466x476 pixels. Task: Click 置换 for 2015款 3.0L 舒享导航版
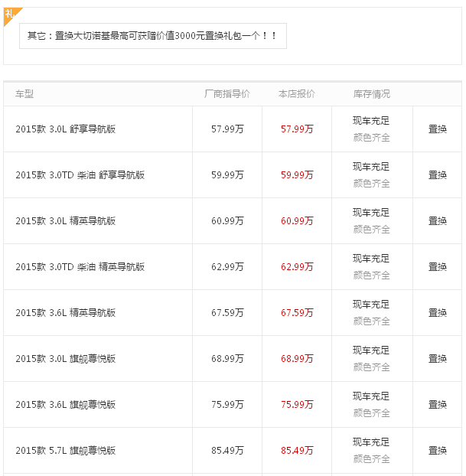[437, 129]
